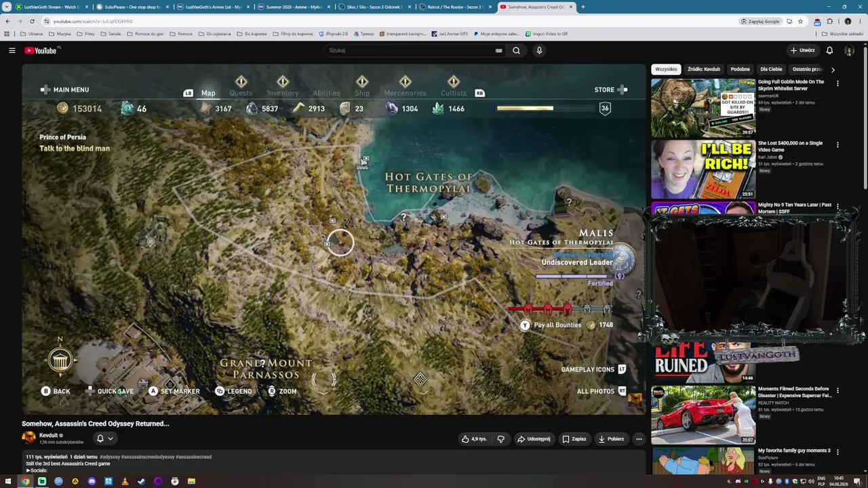Open the Kevduit channel name link
Screen dimensions: 868x488
tap(48, 435)
